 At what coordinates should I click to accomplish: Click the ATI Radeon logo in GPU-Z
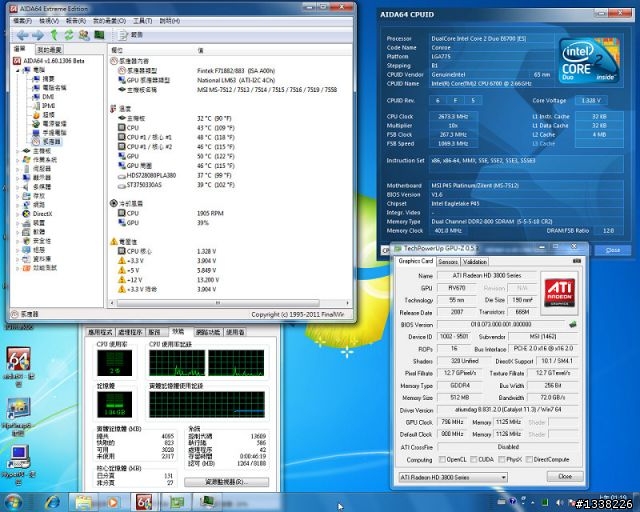point(559,293)
